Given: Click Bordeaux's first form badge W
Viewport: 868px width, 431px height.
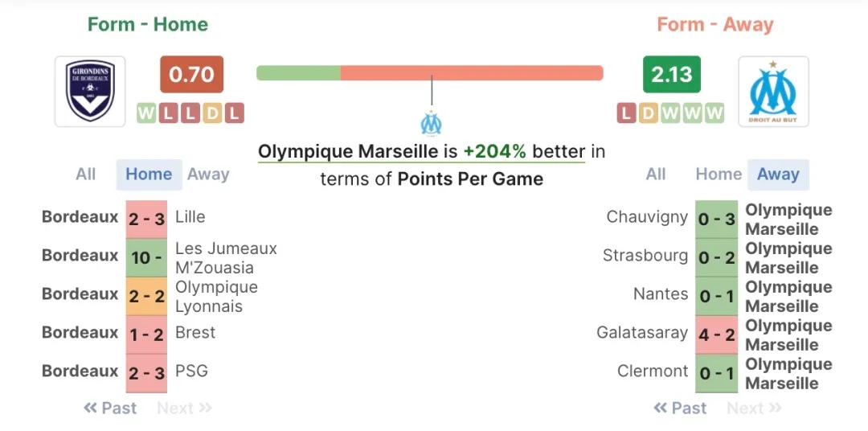Looking at the screenshot, I should [x=146, y=113].
